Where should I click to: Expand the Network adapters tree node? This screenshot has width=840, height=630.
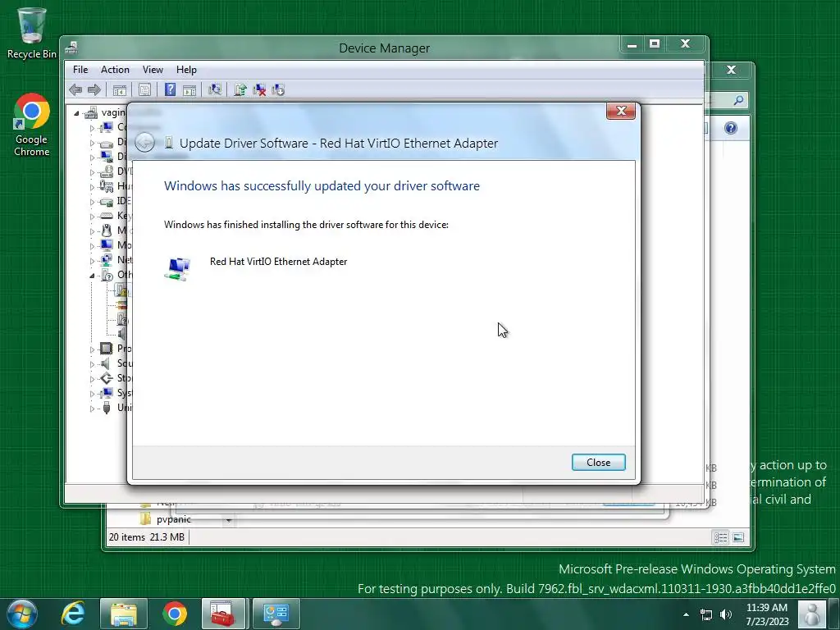tap(92, 261)
